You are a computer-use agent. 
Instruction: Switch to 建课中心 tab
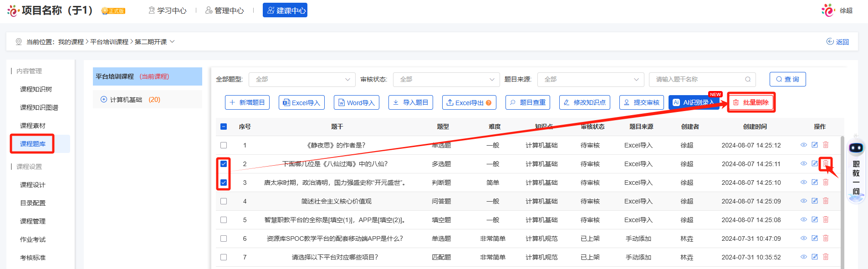click(x=285, y=10)
